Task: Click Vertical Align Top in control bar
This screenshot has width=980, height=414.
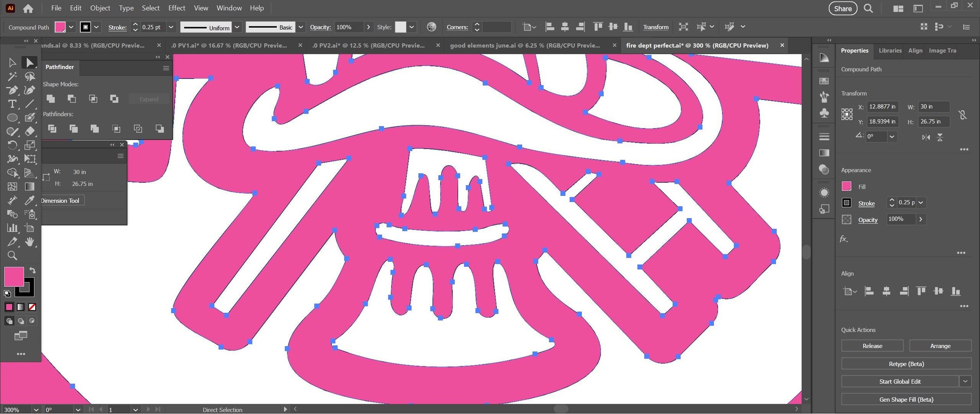Action: [598, 27]
